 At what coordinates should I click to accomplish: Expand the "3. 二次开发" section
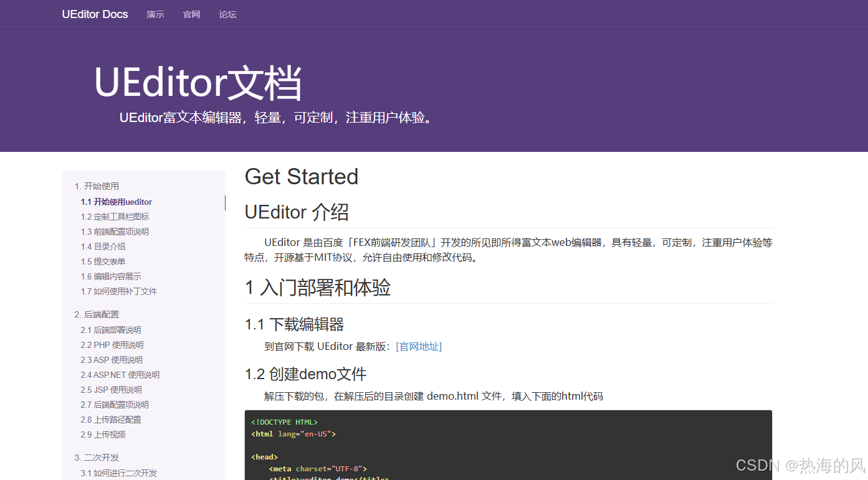point(97,457)
